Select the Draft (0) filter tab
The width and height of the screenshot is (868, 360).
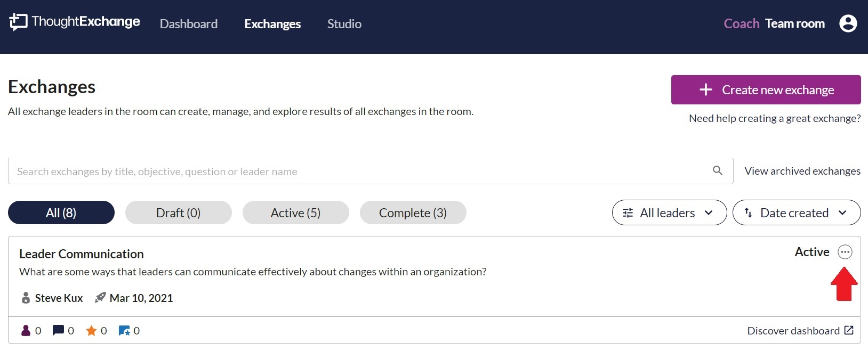pyautogui.click(x=179, y=212)
